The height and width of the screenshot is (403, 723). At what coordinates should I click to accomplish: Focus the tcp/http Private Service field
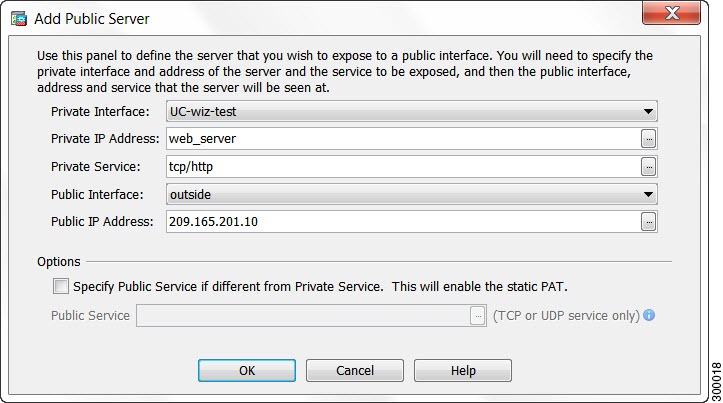coord(403,166)
